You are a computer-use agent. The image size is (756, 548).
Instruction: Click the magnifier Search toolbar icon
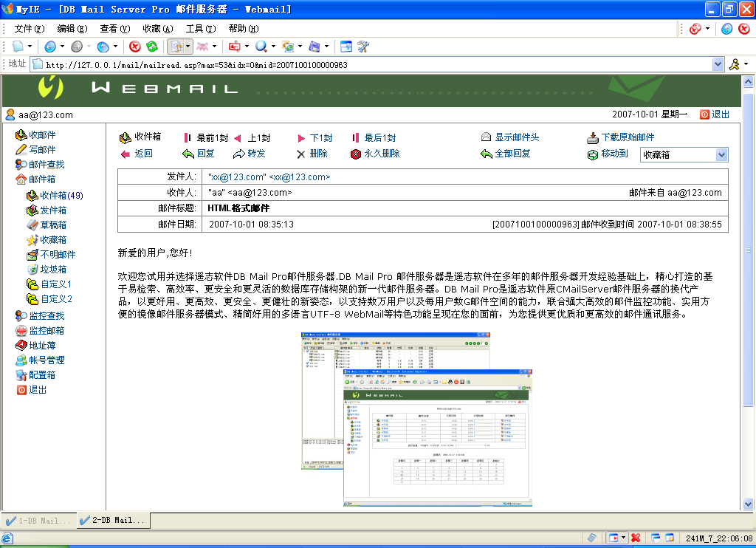261,47
